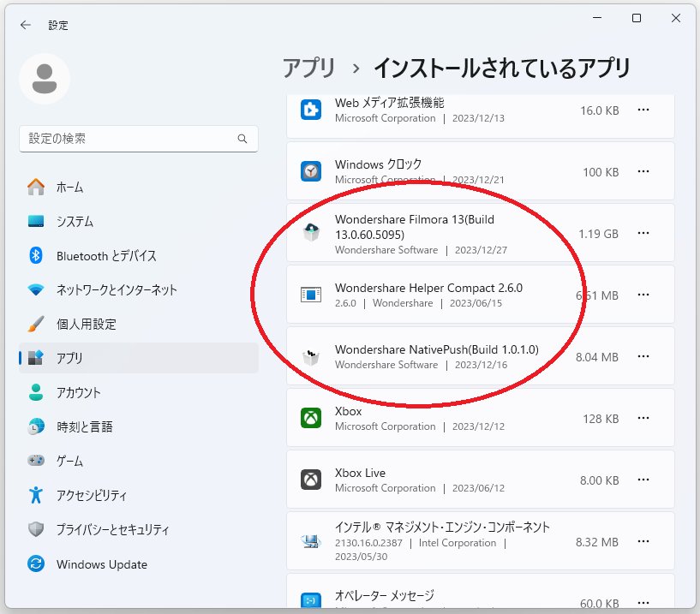Open more options for インテル マネジメント・エンジン
The width and height of the screenshot is (700, 614).
pyautogui.click(x=643, y=541)
